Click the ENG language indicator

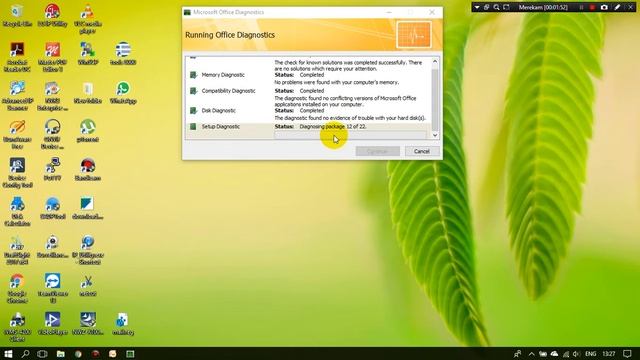click(x=591, y=353)
